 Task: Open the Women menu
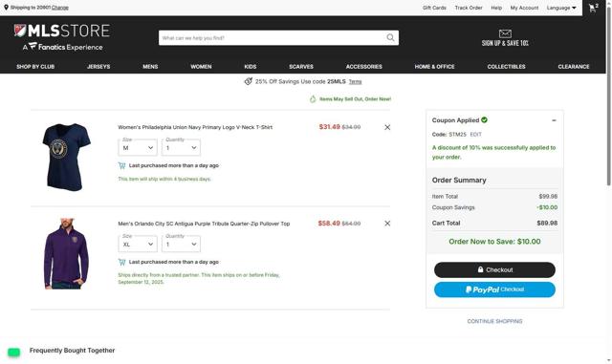coord(201,67)
